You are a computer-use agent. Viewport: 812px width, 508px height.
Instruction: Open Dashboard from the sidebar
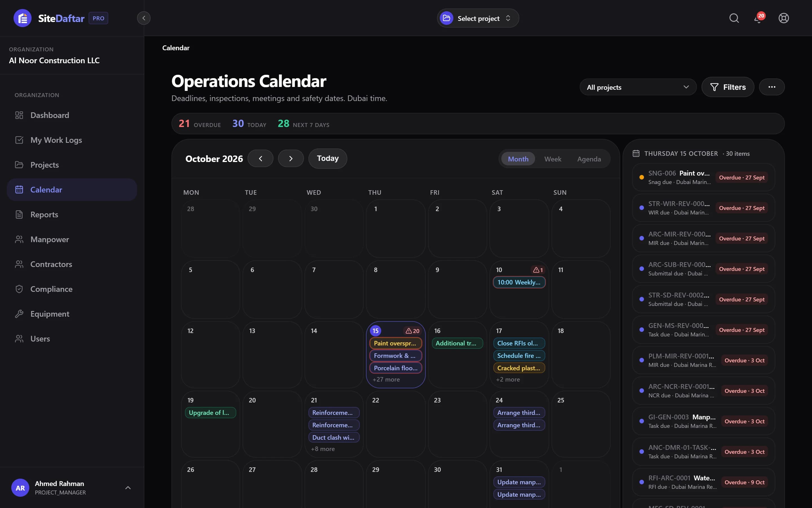72,115
